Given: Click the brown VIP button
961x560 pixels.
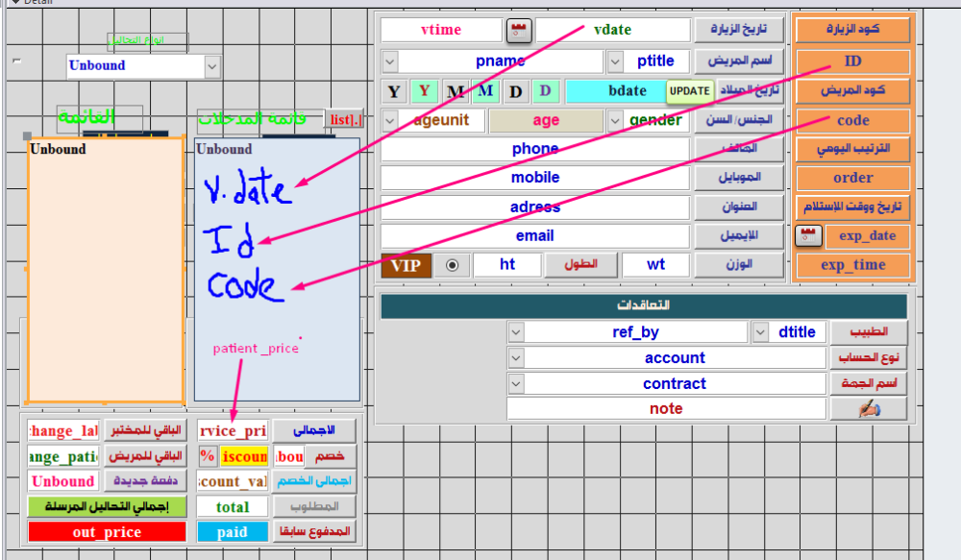Looking at the screenshot, I should [407, 265].
